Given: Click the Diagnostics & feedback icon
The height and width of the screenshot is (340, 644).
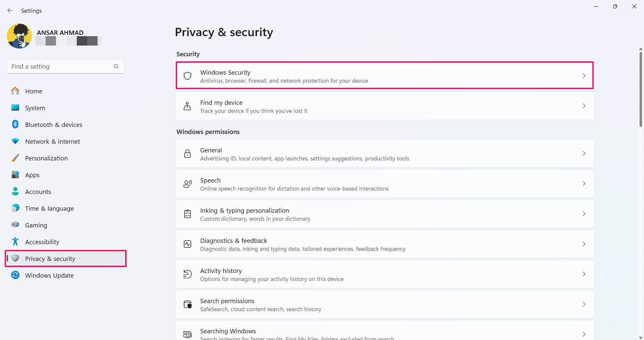Looking at the screenshot, I should coord(187,244).
